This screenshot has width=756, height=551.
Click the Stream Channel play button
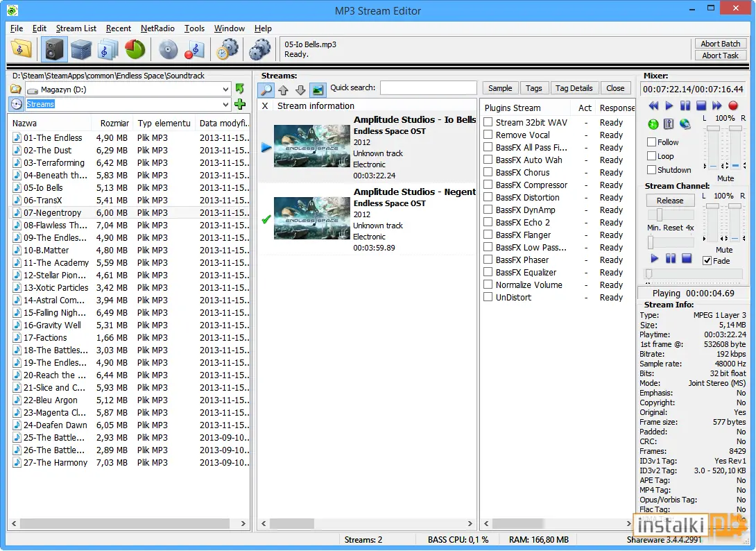pos(654,259)
